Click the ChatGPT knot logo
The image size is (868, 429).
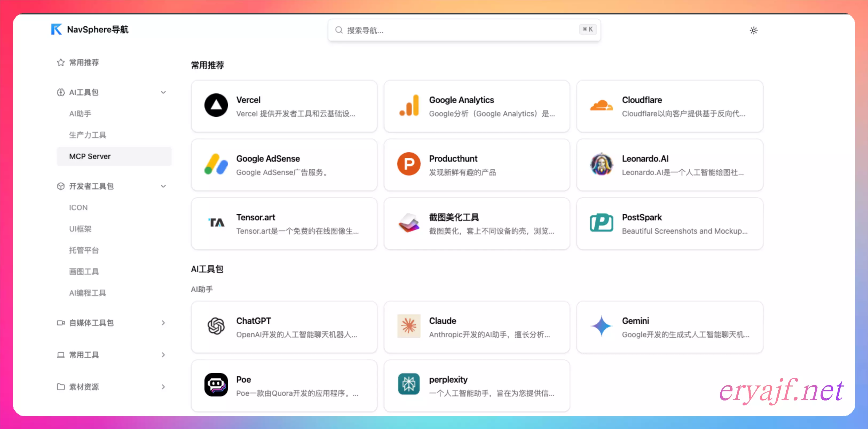click(x=216, y=326)
